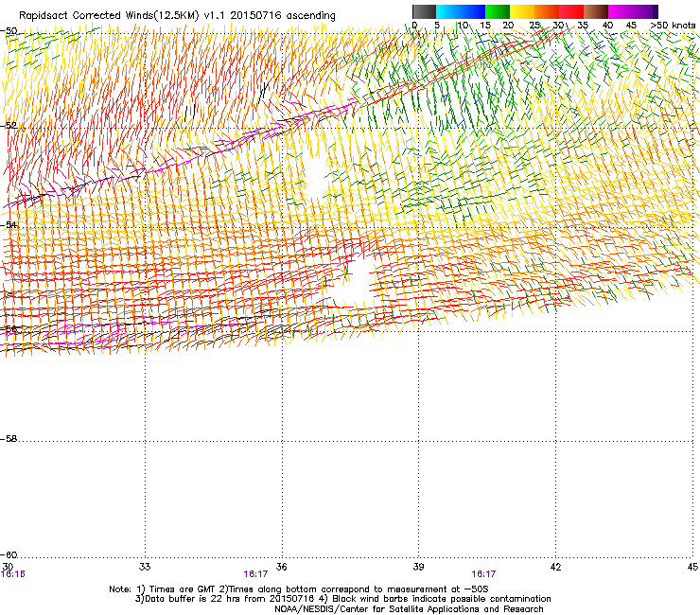Screen dimensions: 700x615
Task: Click the '15' label under the color legend
Action: tap(485, 26)
